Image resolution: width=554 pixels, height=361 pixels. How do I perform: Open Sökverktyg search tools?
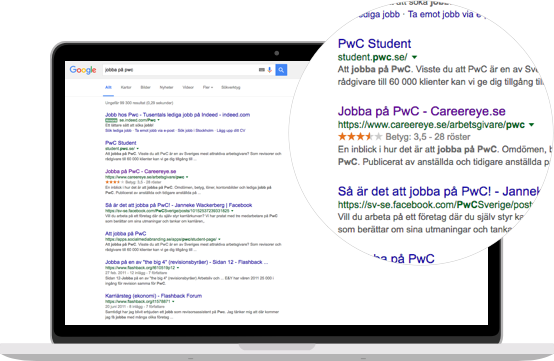tap(231, 87)
